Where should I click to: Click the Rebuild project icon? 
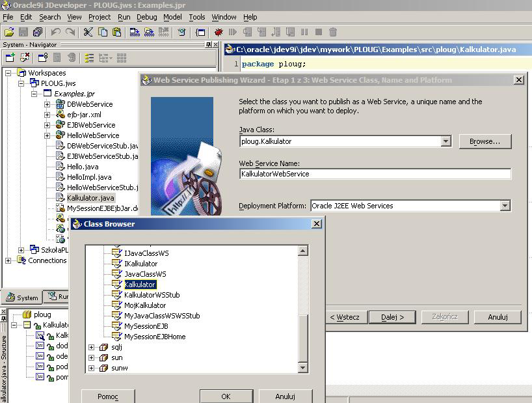point(150,32)
